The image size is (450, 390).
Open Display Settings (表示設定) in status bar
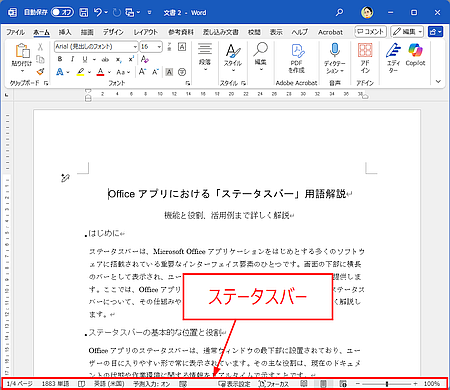point(234,384)
